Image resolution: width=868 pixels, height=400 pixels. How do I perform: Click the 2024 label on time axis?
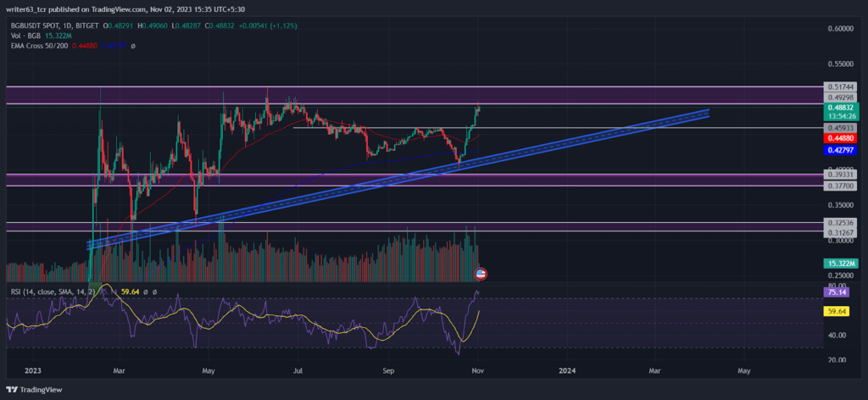pyautogui.click(x=567, y=370)
